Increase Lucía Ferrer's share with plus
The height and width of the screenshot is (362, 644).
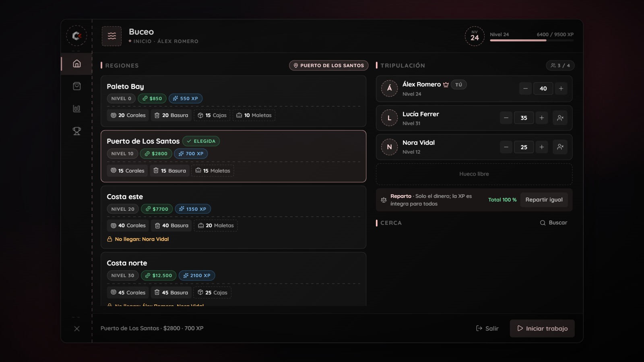pyautogui.click(x=542, y=118)
